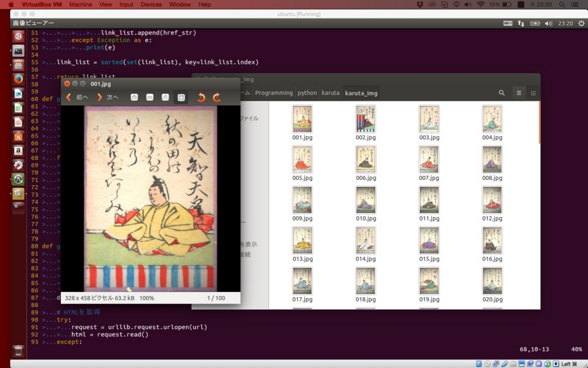Open Ubuntu sound volume indicator
Image resolution: width=588 pixels, height=368 pixels.
[548, 23]
